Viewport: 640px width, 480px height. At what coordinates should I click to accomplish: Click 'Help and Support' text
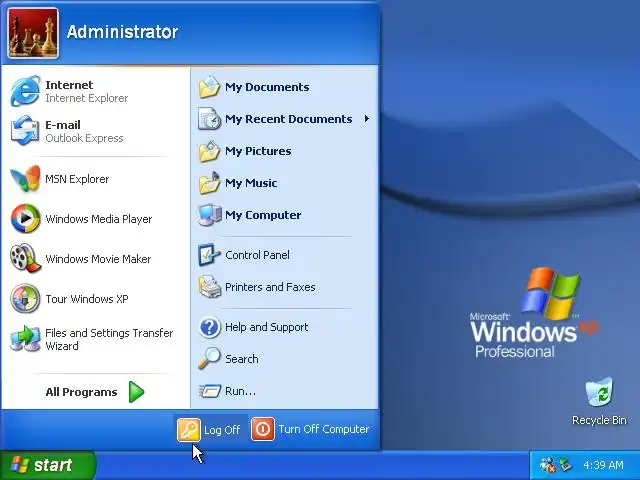[267, 327]
